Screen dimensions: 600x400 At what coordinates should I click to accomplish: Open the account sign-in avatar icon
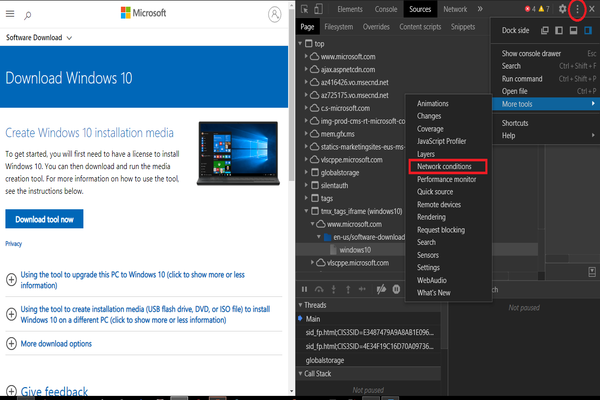point(274,15)
